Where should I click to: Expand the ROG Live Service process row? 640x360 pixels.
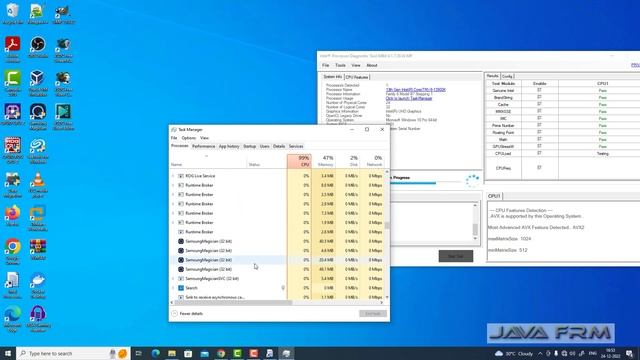click(x=173, y=176)
